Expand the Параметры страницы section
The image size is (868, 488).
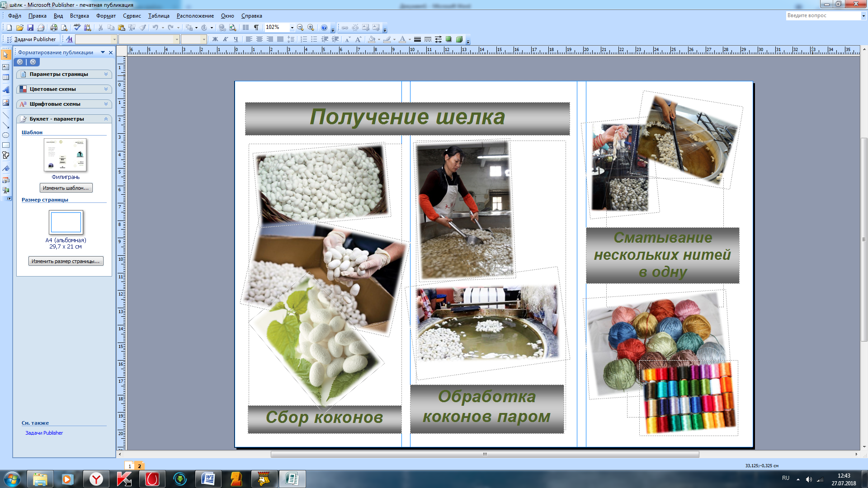pos(64,74)
